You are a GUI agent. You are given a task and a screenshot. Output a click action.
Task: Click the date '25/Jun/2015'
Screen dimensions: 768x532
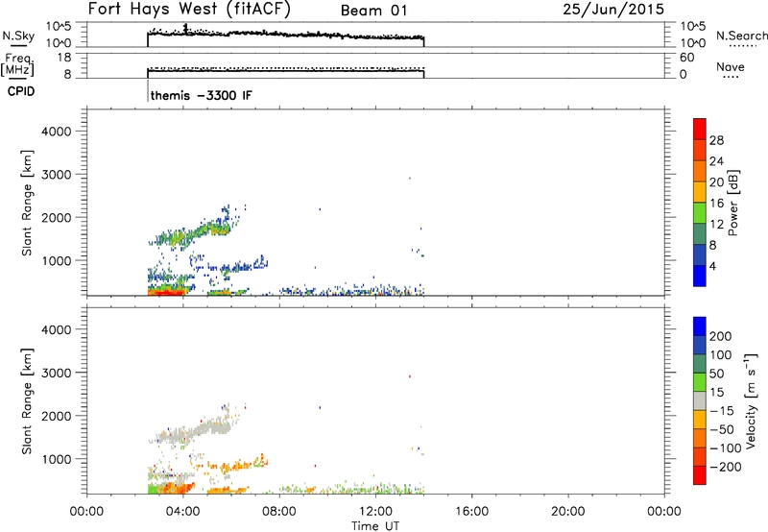[x=613, y=9]
